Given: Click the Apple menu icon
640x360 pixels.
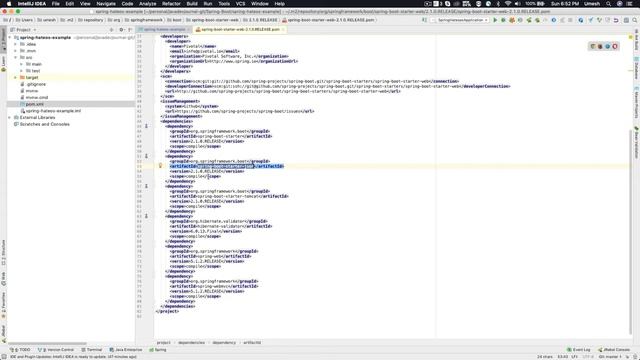Looking at the screenshot, I should coord(9,4).
